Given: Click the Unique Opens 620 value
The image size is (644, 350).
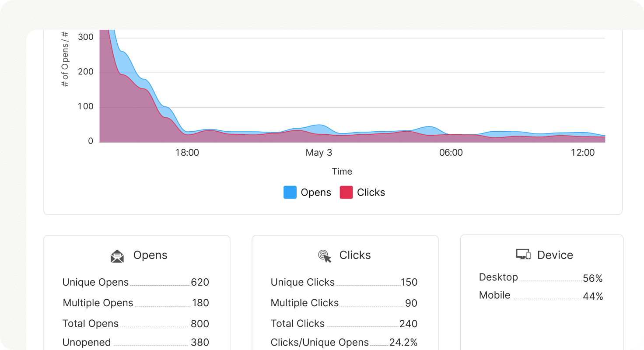Looking at the screenshot, I should click(x=200, y=282).
